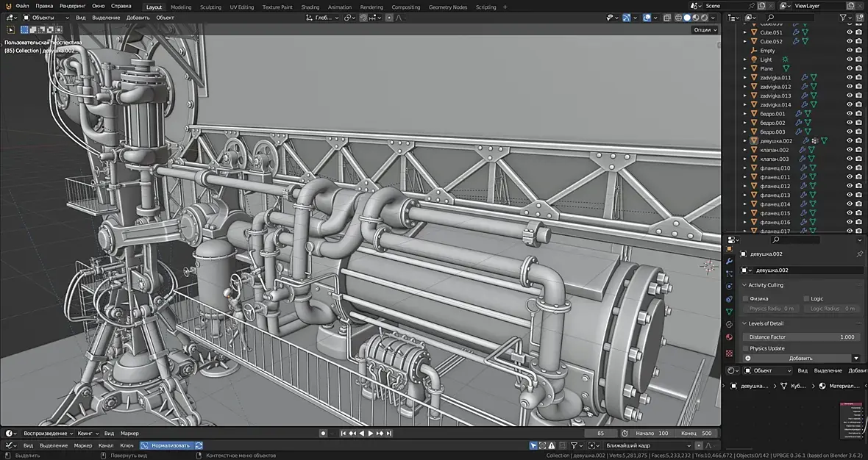Screen dimensions: 868x460
Task: Click the Blender logo icon
Action: point(8,7)
